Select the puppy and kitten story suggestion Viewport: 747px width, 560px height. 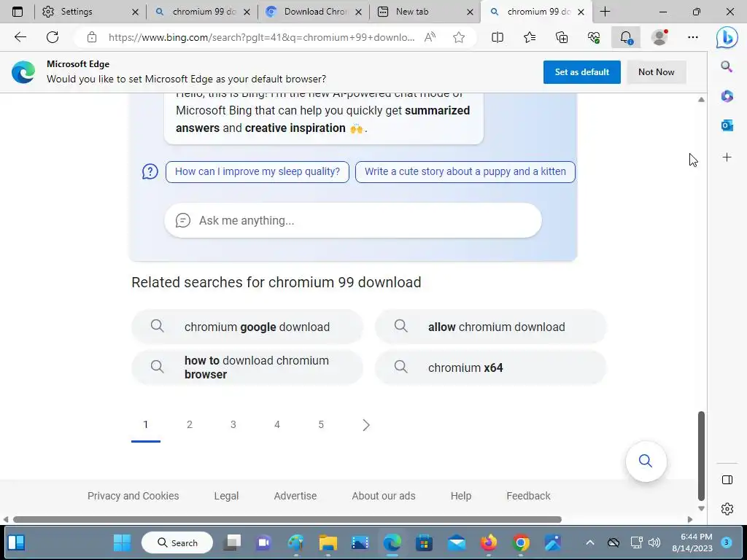pos(465,171)
